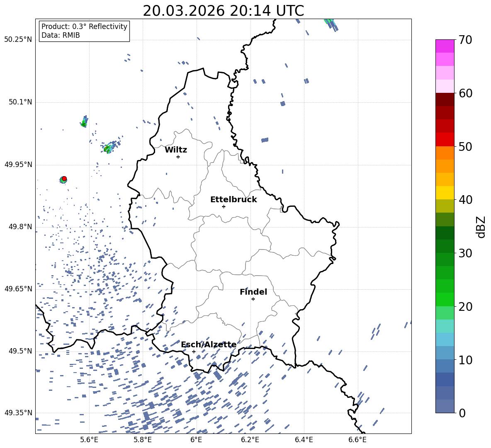Image resolution: width=491 pixels, height=448 pixels.
Task: Click the colorbar 10 tick label
Action: (x=465, y=360)
